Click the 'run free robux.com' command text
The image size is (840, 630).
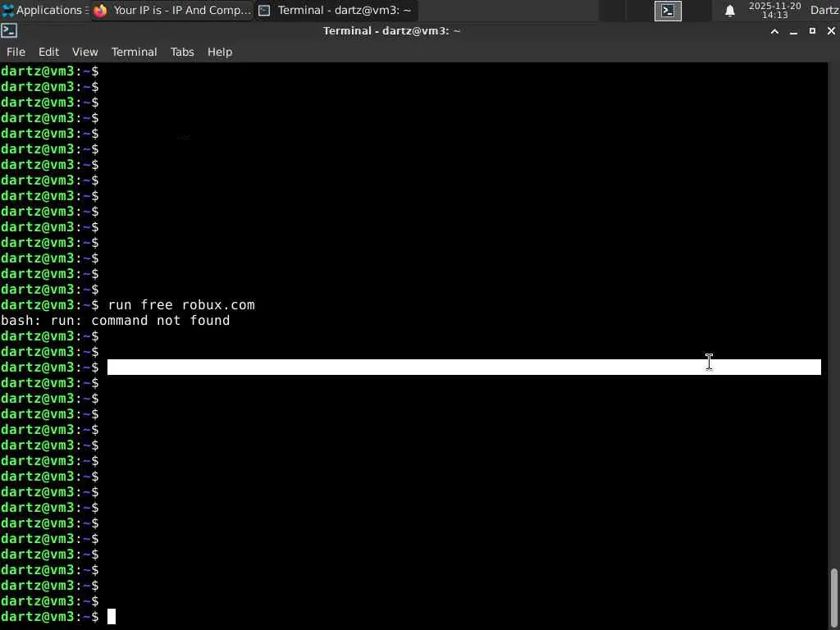tap(181, 305)
